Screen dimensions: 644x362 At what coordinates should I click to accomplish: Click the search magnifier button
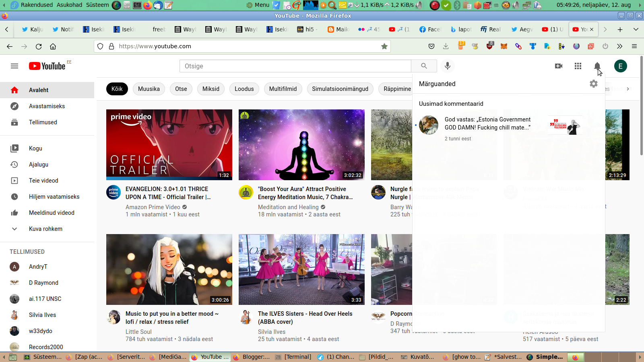coord(424,66)
